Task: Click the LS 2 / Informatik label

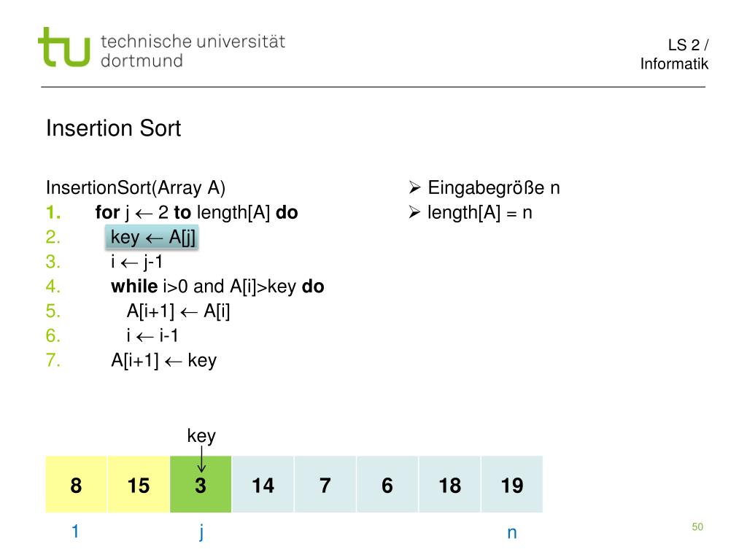Action: pyautogui.click(x=674, y=54)
